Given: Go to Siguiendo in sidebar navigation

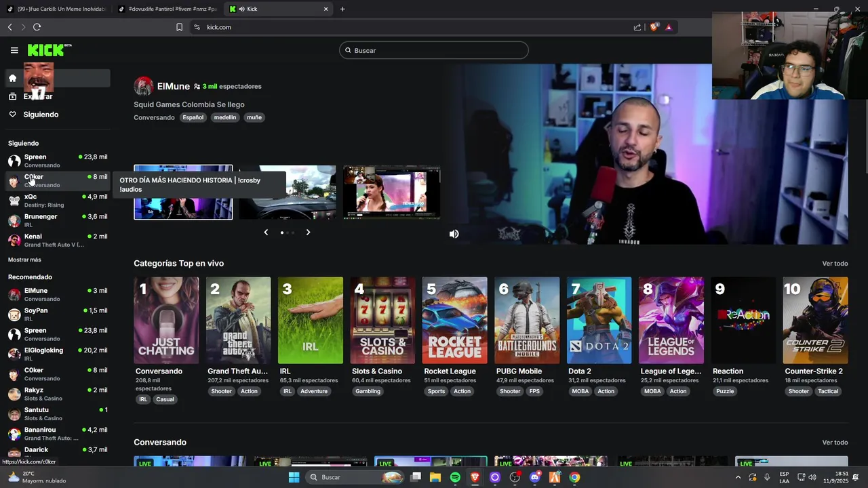Looking at the screenshot, I should point(41,115).
